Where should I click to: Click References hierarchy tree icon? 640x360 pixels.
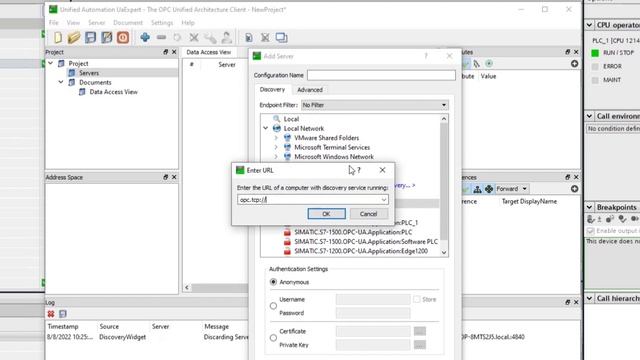tap(477, 189)
